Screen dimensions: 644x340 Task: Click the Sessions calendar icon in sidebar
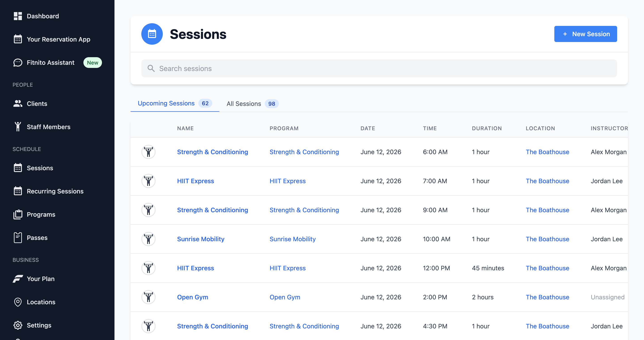(x=18, y=168)
